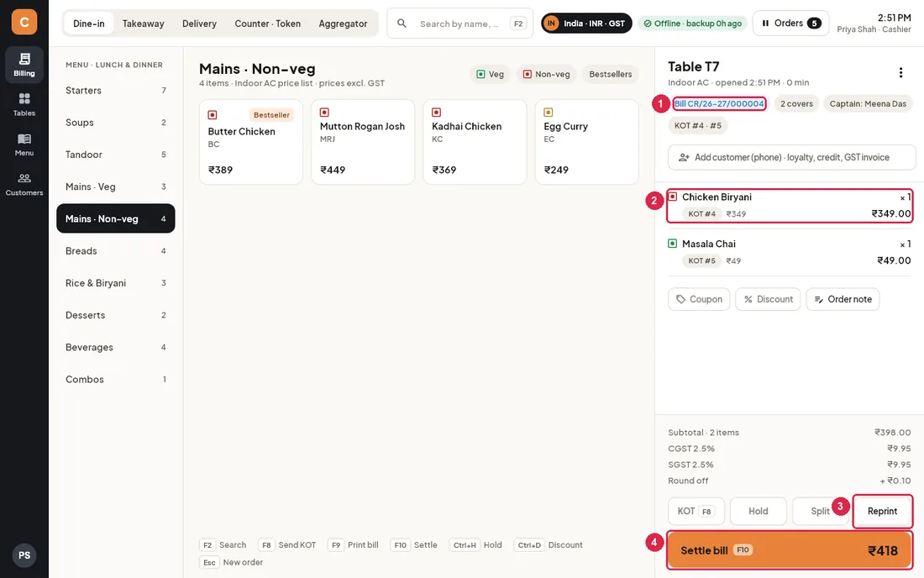Select the Chicken Biryani order line
Viewport: 924px width, 578px height.
tap(790, 206)
